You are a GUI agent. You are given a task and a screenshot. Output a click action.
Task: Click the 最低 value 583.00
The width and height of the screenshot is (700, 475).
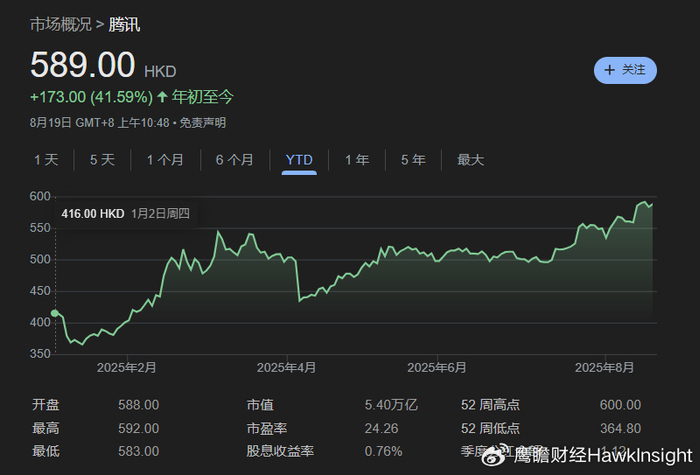(x=138, y=451)
